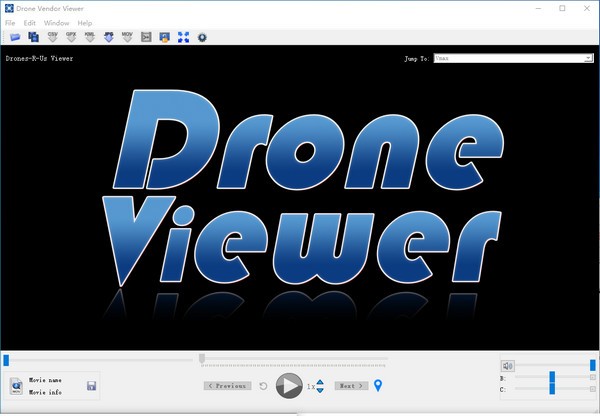This screenshot has height=416, width=600.
Task: Increase playback speed with the up arrow
Action: (320, 381)
